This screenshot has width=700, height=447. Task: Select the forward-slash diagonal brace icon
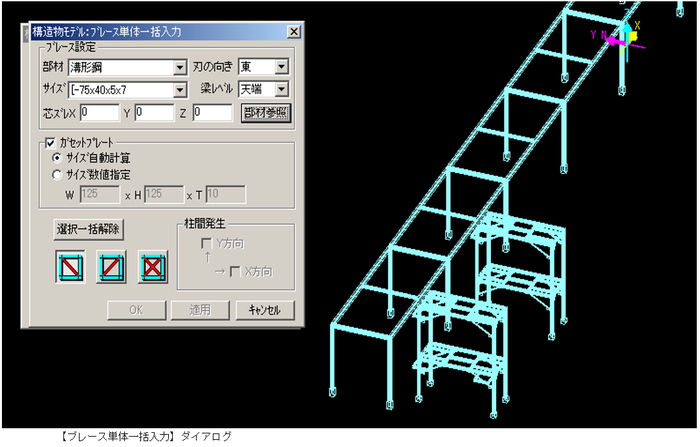tap(111, 267)
